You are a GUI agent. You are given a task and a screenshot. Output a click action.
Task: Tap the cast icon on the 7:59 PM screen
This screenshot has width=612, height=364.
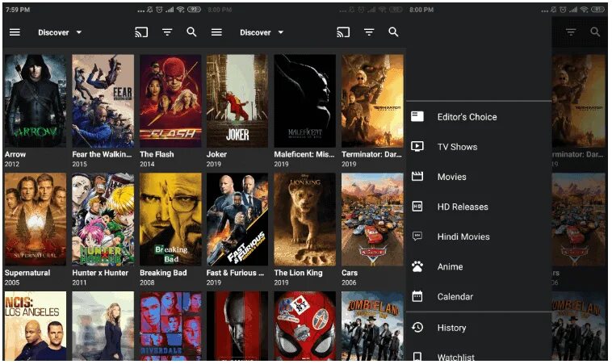[x=141, y=32]
